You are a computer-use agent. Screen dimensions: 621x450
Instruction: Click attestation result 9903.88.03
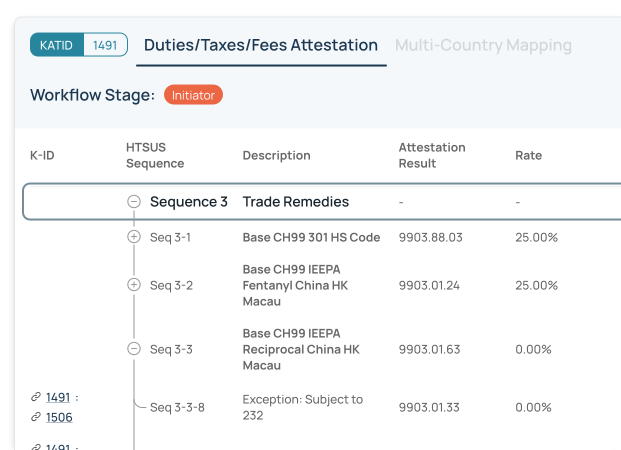tap(431, 237)
